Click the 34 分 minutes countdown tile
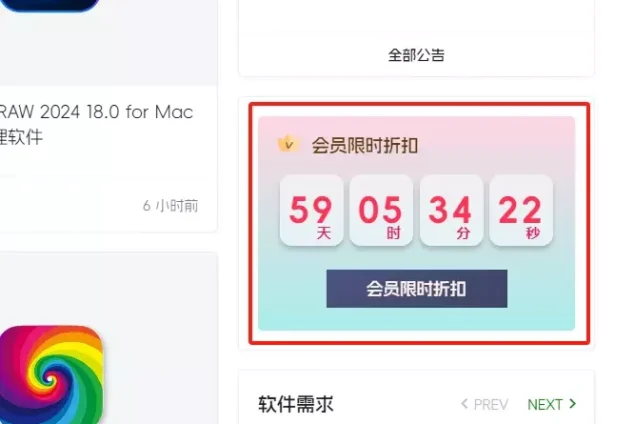635x424 pixels. click(x=451, y=210)
